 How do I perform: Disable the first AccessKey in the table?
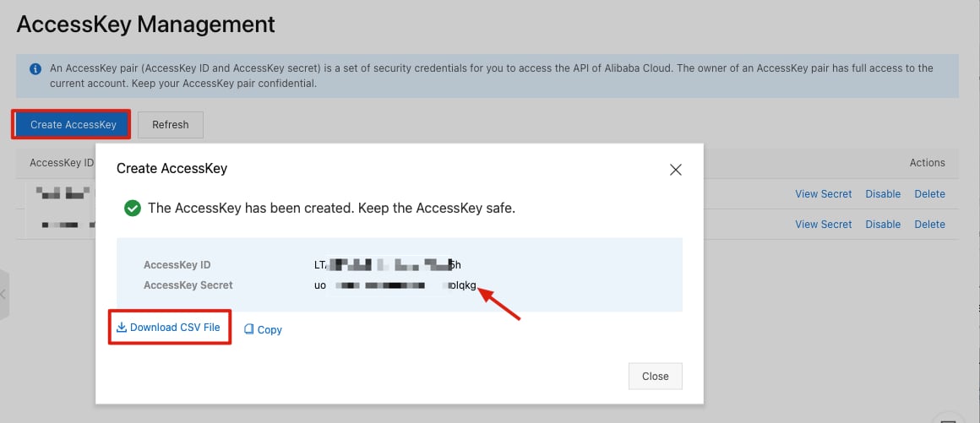(883, 193)
